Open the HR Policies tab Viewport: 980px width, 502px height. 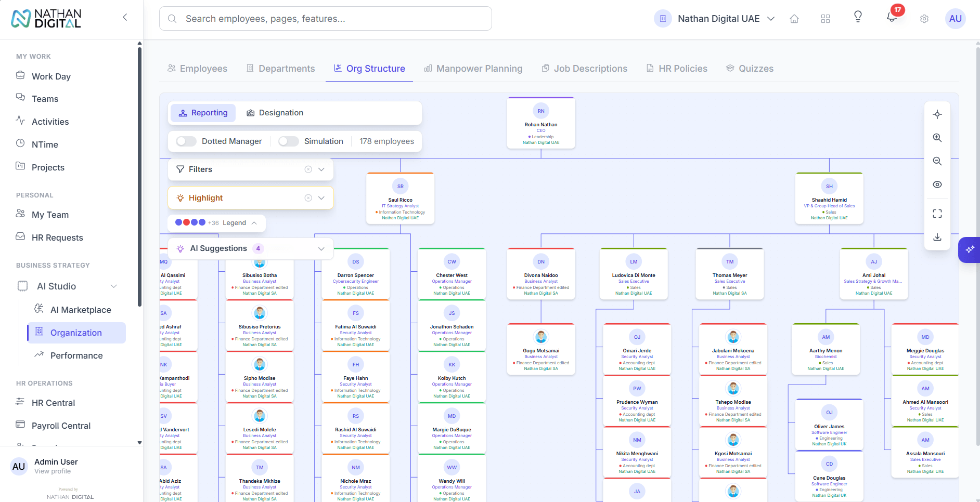(677, 69)
